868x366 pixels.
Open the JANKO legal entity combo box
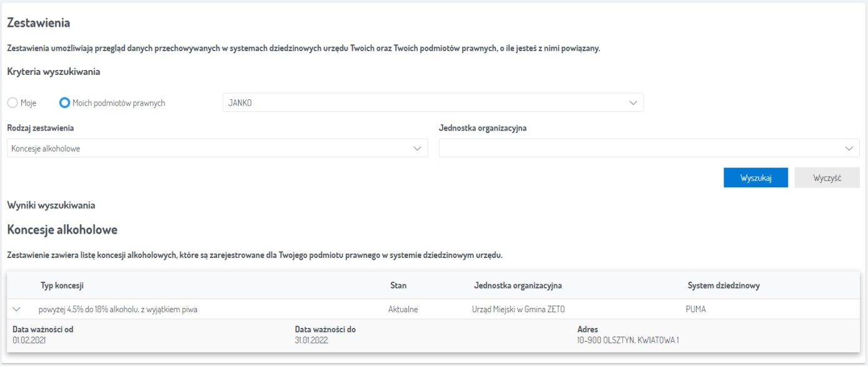coord(425,103)
